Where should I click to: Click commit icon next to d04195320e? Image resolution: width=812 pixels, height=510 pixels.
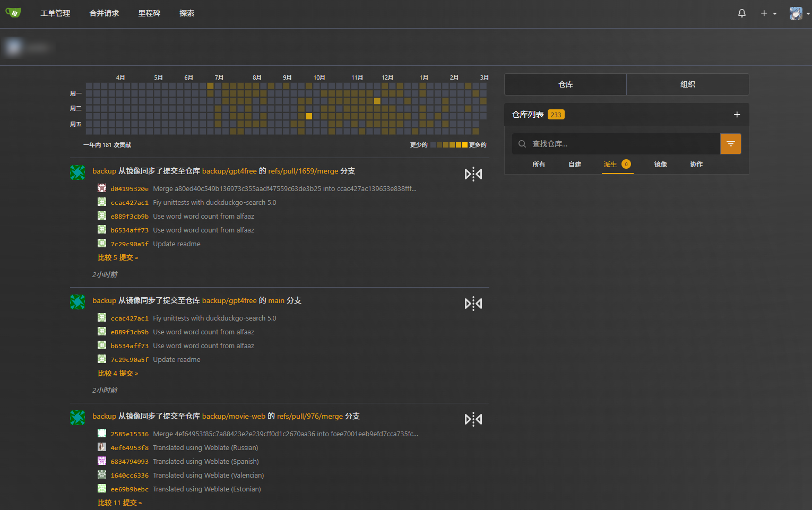[101, 187]
